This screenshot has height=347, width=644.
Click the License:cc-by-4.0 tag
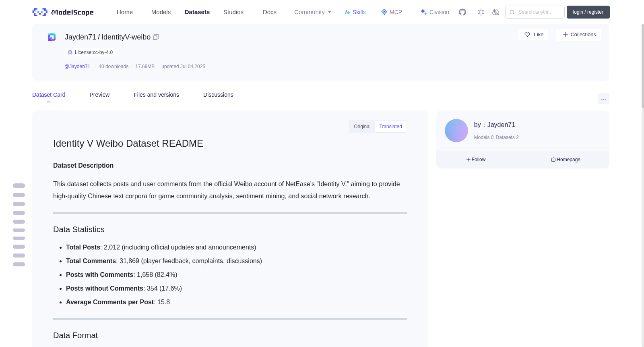point(90,52)
